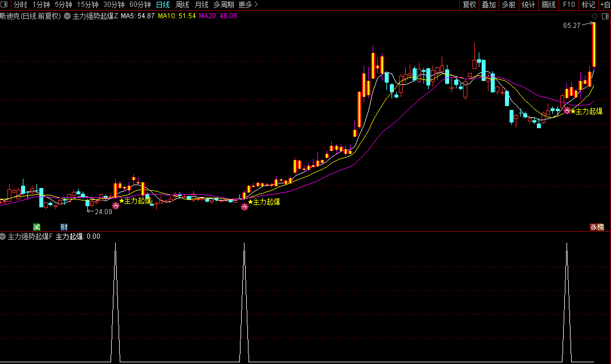The height and width of the screenshot is (364, 611).
Task: Click the stock title 斯迪克(日线.前复权)
Action: tap(30, 16)
